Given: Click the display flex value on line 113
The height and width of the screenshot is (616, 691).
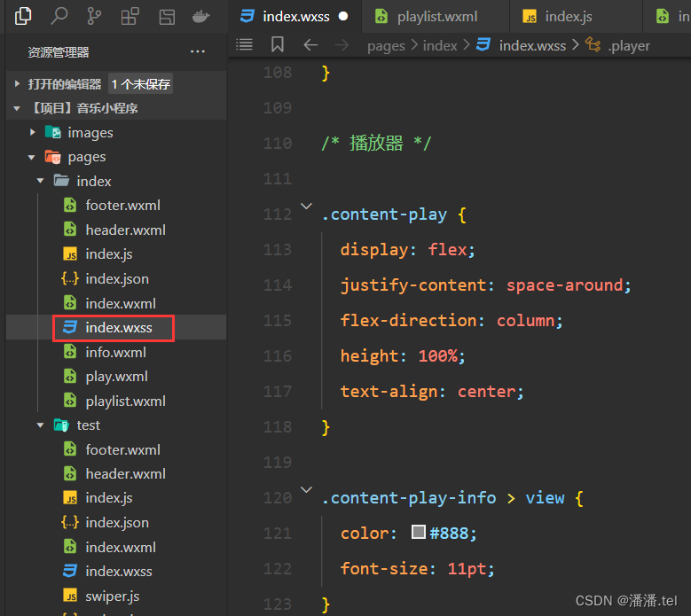Looking at the screenshot, I should pos(447,250).
